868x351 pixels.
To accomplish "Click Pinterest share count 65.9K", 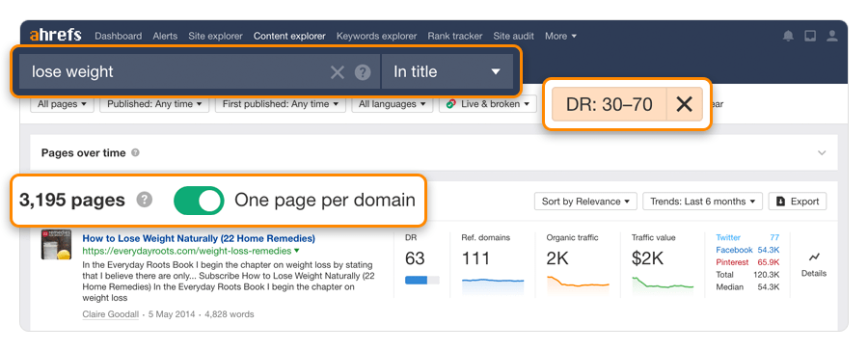I will pos(769,262).
